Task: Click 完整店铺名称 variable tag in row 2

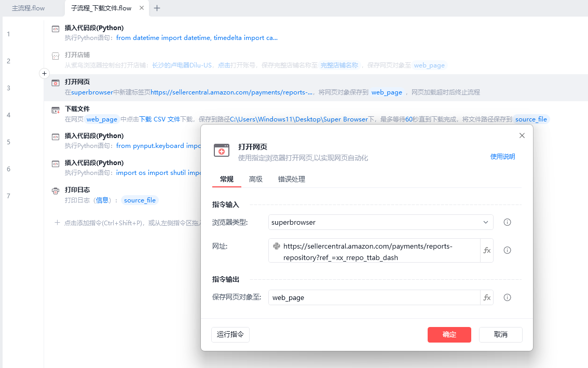Action: click(339, 65)
